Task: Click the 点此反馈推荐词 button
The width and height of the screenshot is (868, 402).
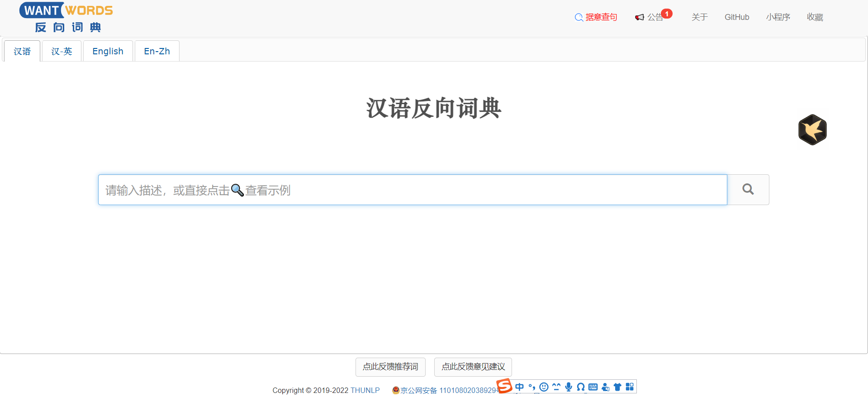Action: [390, 367]
